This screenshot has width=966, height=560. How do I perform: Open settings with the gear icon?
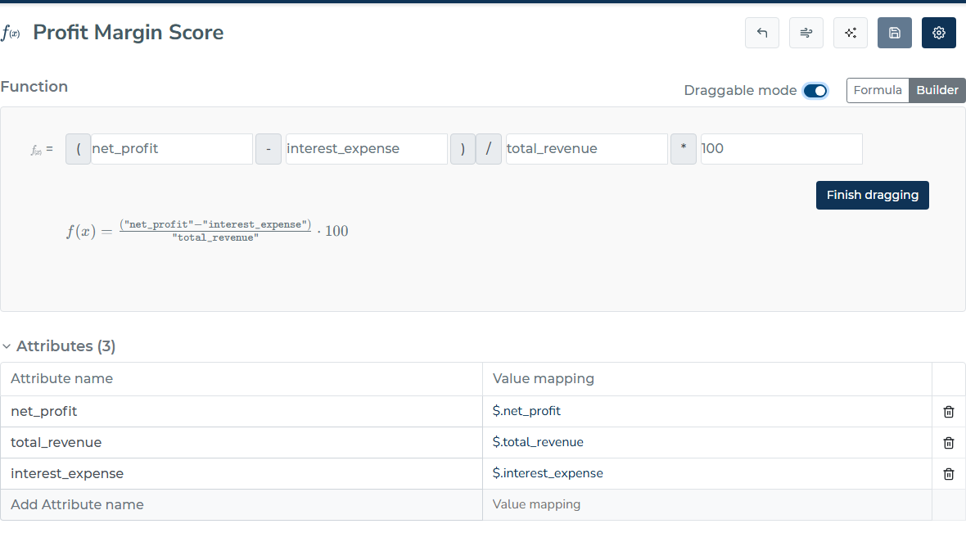coord(939,33)
